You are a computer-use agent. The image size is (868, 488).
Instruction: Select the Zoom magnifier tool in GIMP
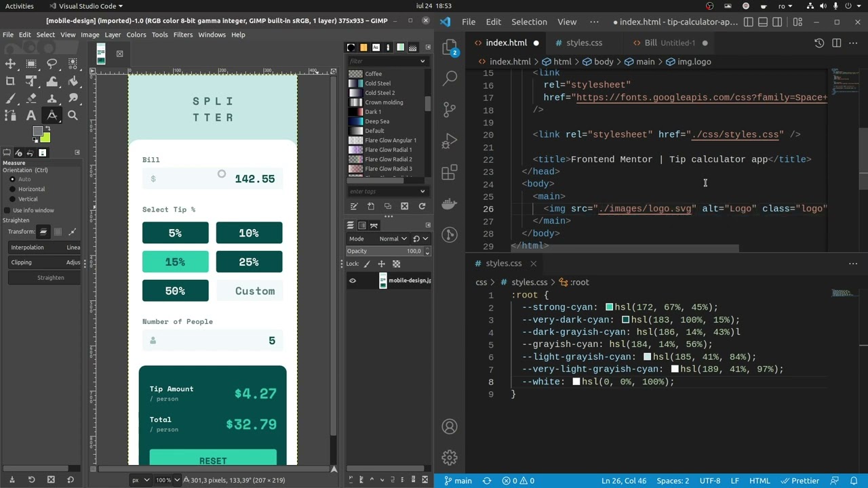(73, 115)
